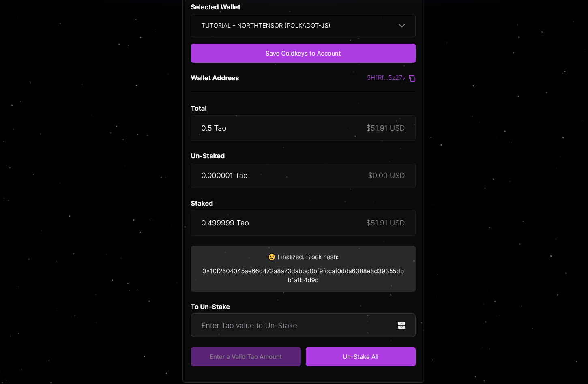The height and width of the screenshot is (384, 588).
Task: Click the $0.00 USD un-staked amount
Action: 386,176
